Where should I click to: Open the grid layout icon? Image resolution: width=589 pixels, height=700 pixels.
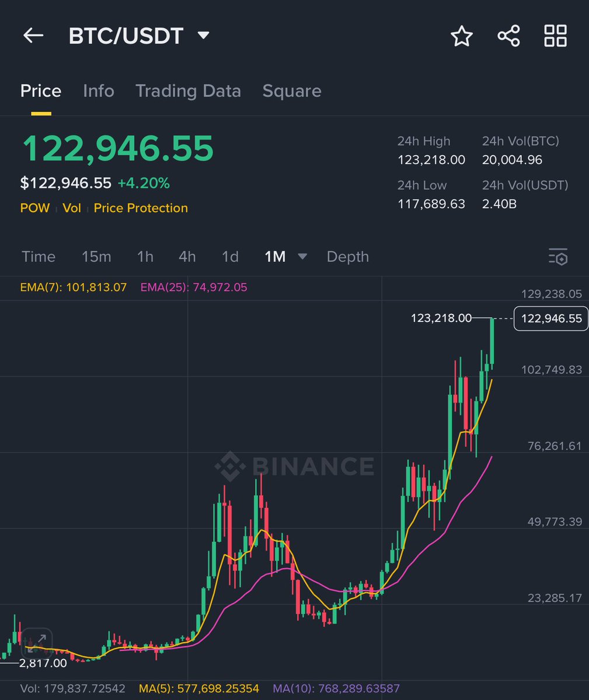pos(555,36)
